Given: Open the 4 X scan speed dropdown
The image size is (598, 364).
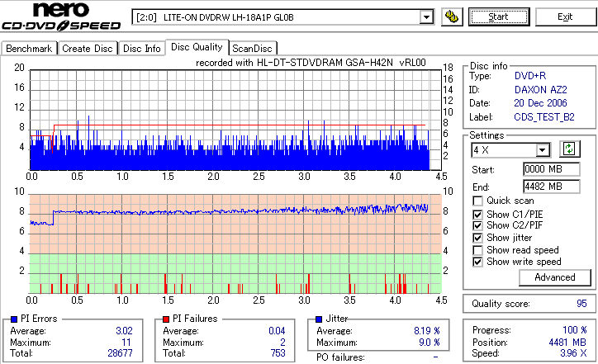Looking at the screenshot, I should [542, 150].
